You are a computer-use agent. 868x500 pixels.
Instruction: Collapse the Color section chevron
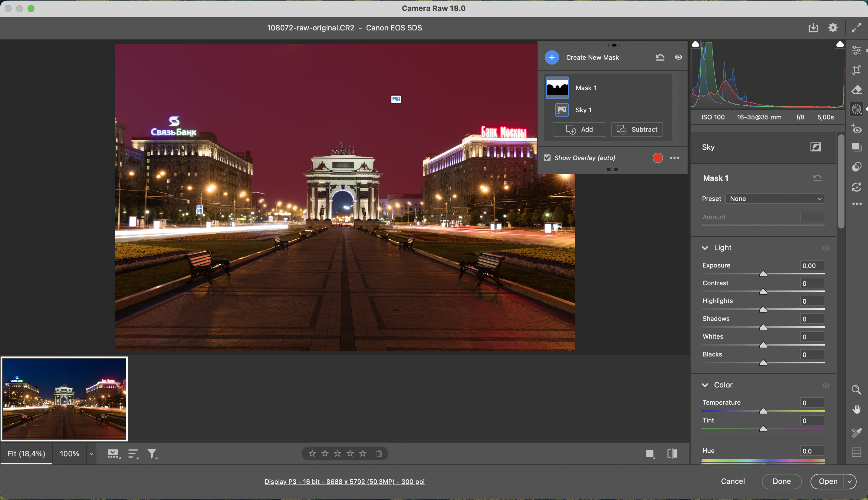pyautogui.click(x=705, y=385)
